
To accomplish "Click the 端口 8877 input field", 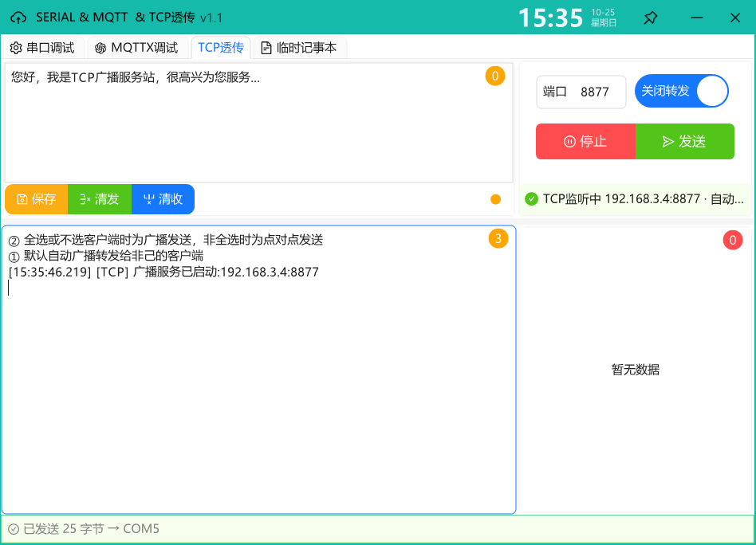I will (x=581, y=92).
